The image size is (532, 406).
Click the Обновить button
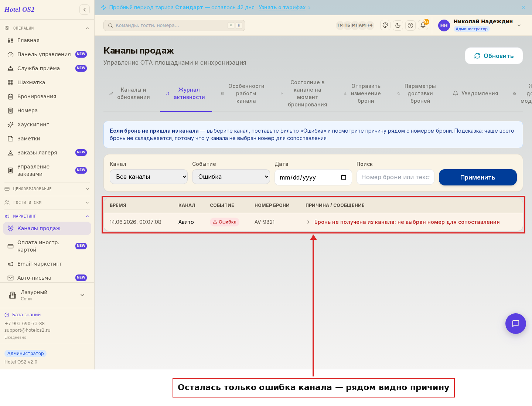(x=494, y=56)
